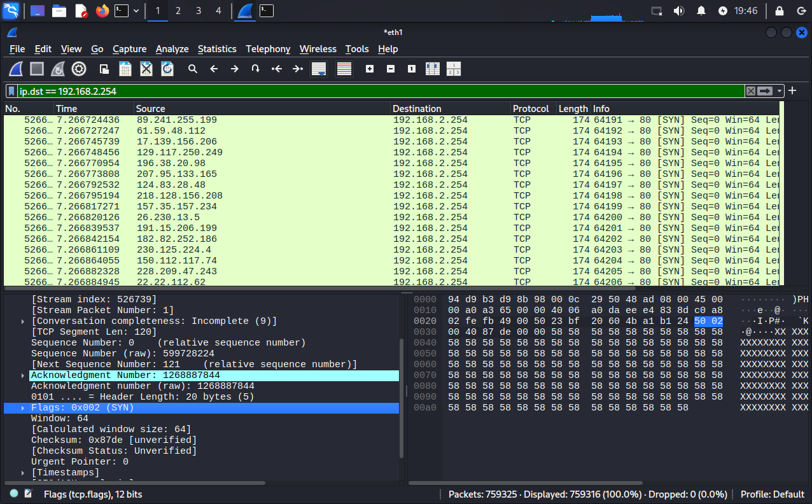Click the Find a packet magnifier icon
812x504 pixels.
coord(193,69)
